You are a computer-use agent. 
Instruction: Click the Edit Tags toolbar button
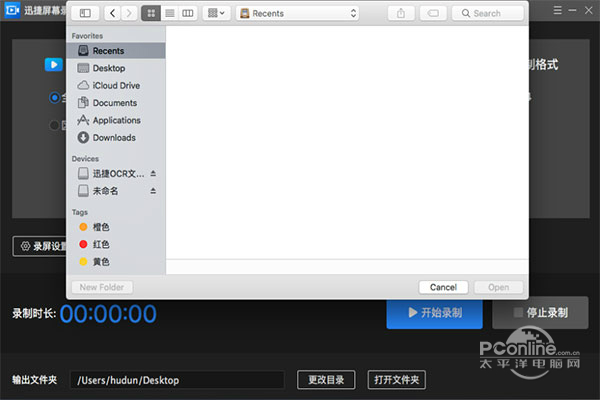tap(433, 13)
